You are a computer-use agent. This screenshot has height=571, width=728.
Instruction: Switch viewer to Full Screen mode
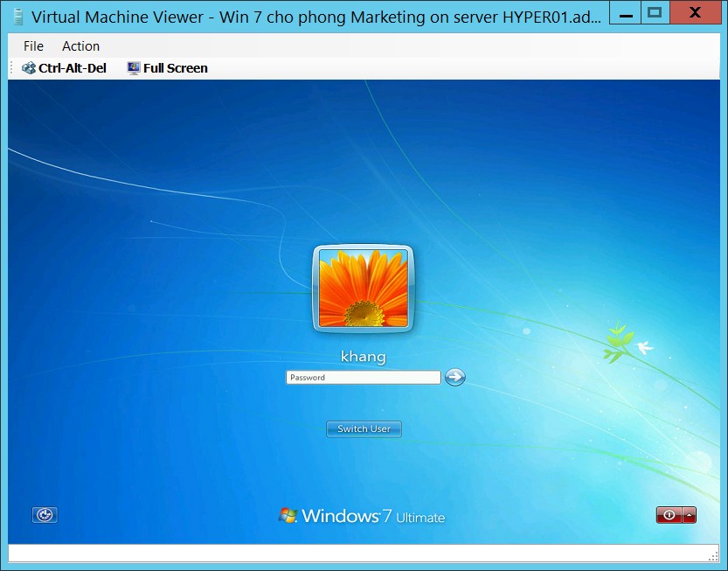(x=168, y=68)
